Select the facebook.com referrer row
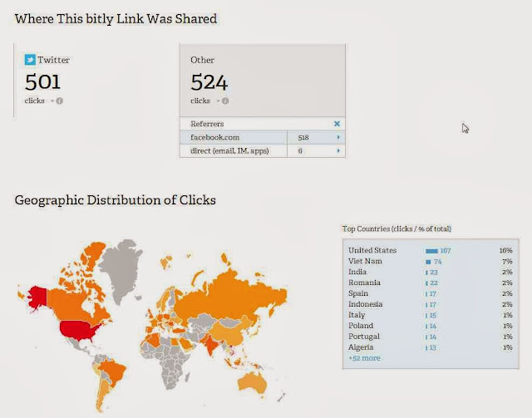Image resolution: width=532 pixels, height=418 pixels. coord(263,137)
